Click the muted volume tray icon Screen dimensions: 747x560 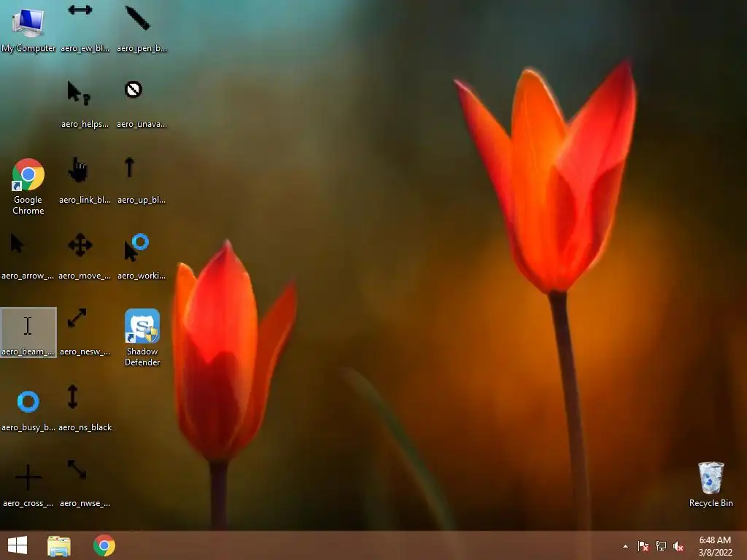678,546
